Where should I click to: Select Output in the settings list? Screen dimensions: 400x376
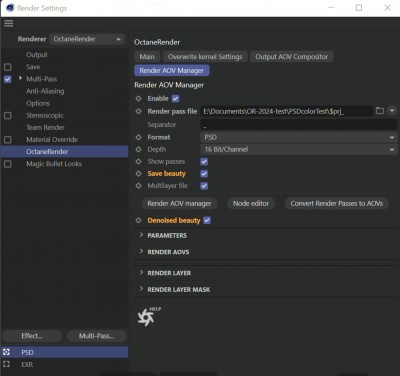coord(37,55)
